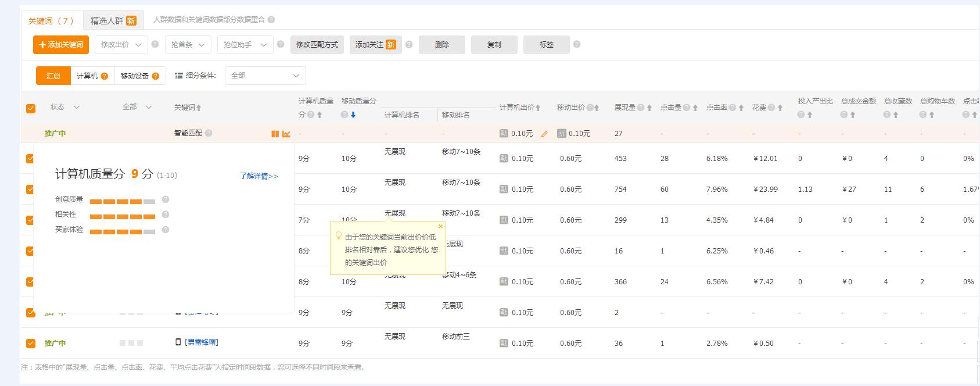Image resolution: width=980 pixels, height=386 pixels.
Task: Select the 移动设备 view tab
Action: [139, 76]
